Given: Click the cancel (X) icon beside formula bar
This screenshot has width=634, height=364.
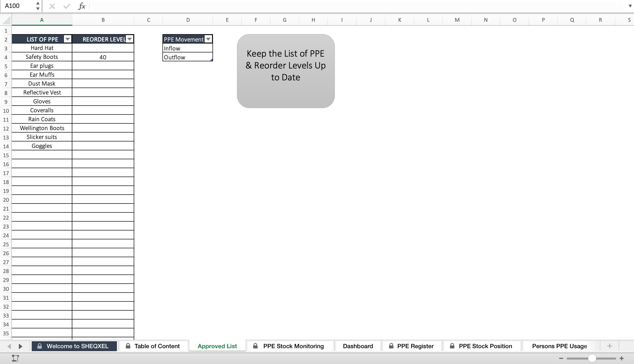Looking at the screenshot, I should [x=52, y=6].
